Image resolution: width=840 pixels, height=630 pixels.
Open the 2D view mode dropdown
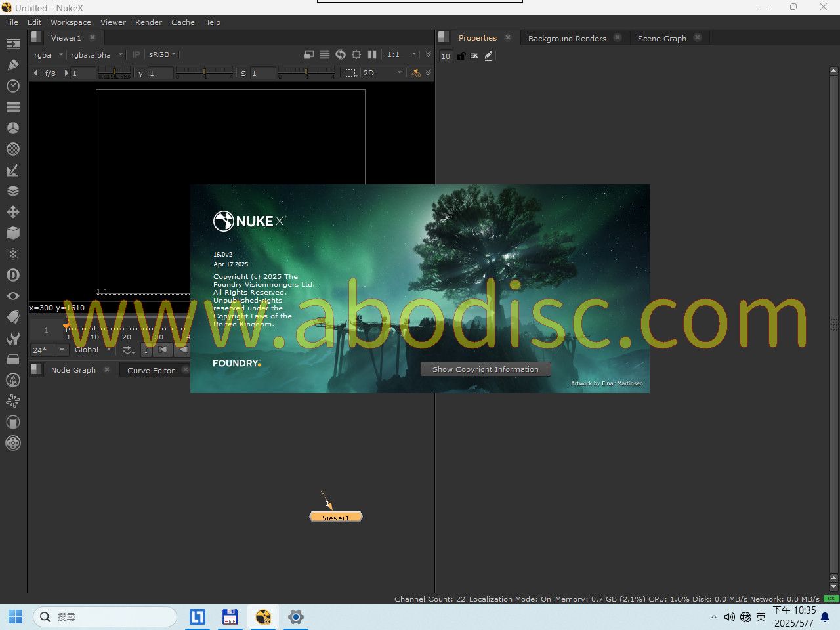point(382,73)
